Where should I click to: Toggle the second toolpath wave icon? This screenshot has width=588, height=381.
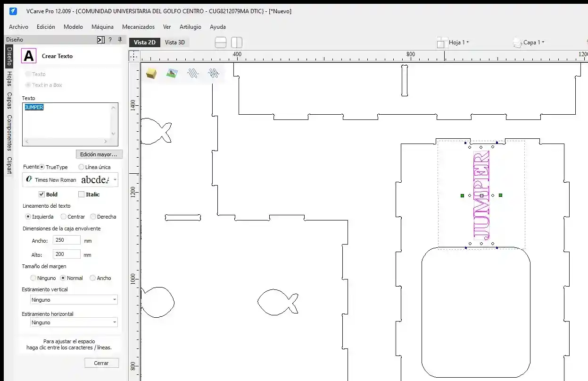click(214, 73)
